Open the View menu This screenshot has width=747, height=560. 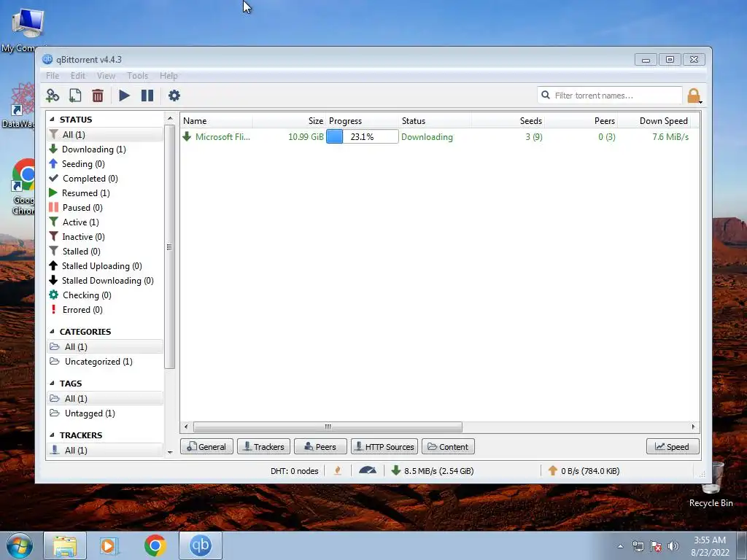point(106,76)
